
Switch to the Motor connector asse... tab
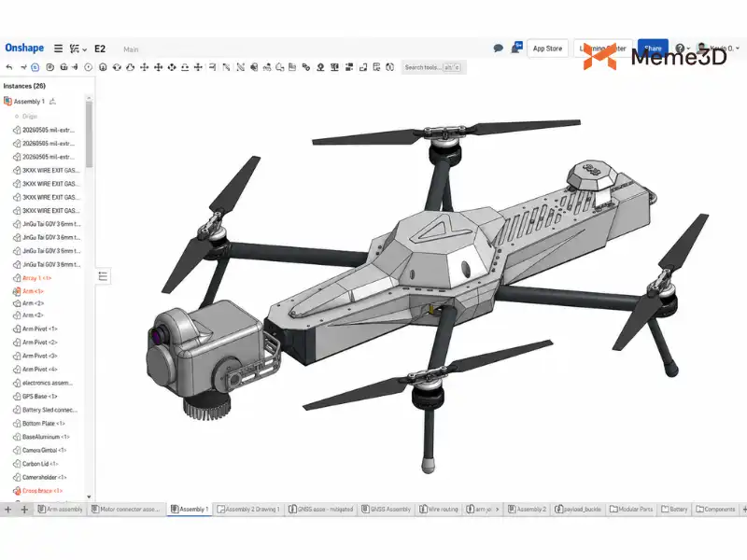126,509
